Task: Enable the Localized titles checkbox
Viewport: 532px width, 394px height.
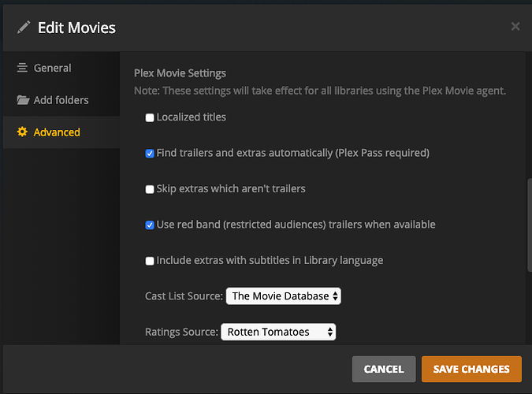Action: 150,117
